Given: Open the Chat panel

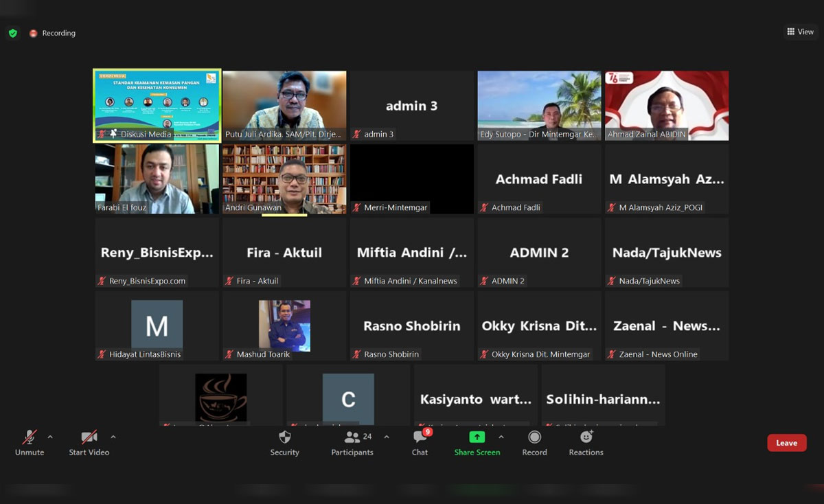Looking at the screenshot, I should pyautogui.click(x=420, y=437).
